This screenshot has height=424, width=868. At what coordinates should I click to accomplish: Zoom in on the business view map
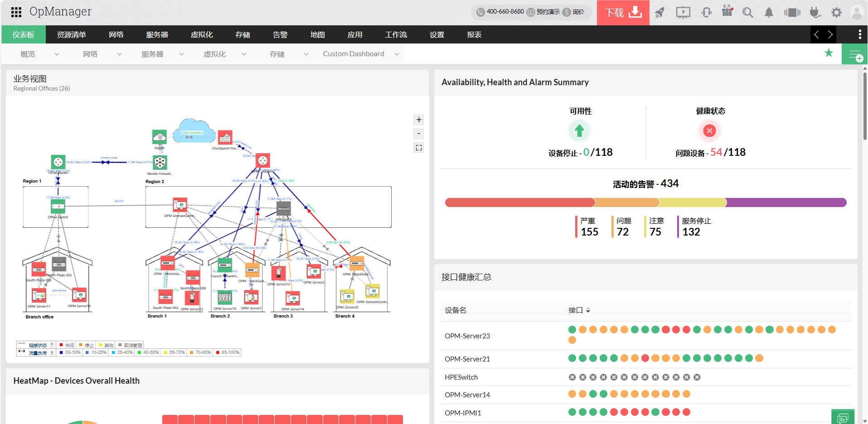pos(419,120)
